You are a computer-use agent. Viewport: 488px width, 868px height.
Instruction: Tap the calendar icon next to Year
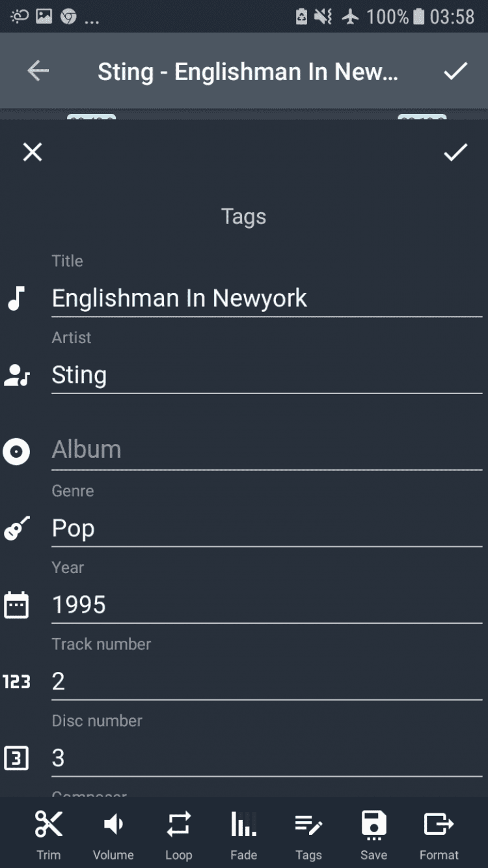[16, 605]
